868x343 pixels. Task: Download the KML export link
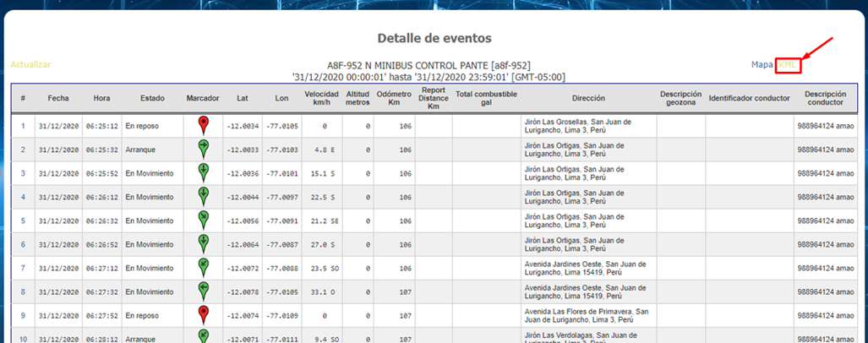[788, 64]
